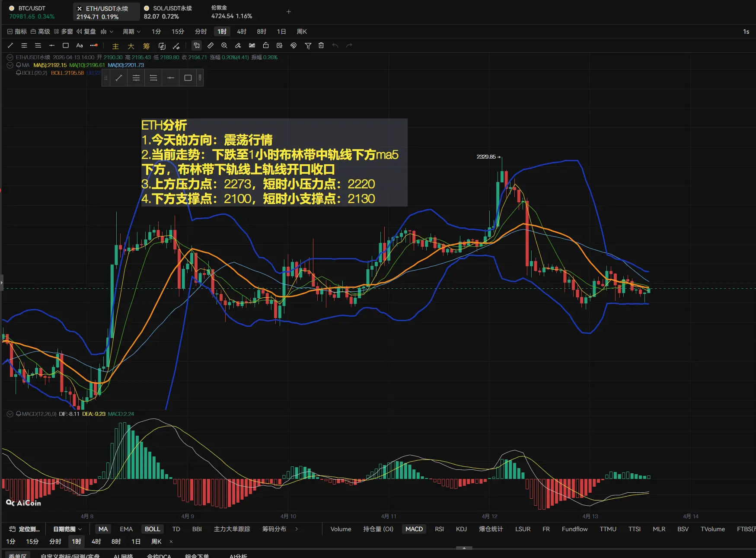This screenshot has height=558, width=756.
Task: Click the 周K period in the bottom bar
Action: [156, 542]
